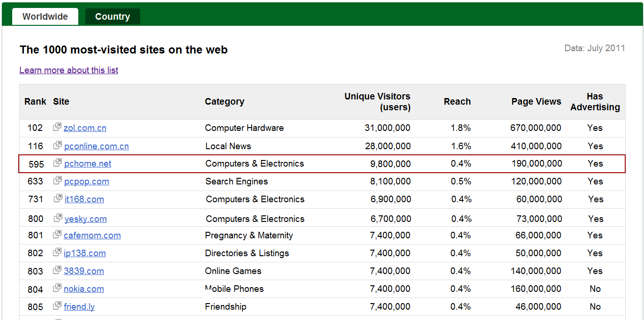Select the 6,700,000 unique visitors value
Image resolution: width=644 pixels, height=320 pixels.
tap(391, 219)
